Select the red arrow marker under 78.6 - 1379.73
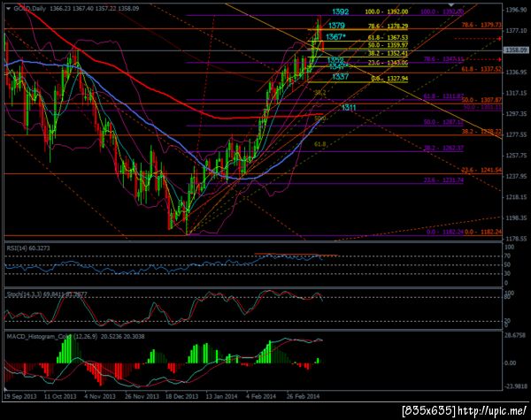This screenshot has height=420, width=531. pyautogui.click(x=499, y=39)
